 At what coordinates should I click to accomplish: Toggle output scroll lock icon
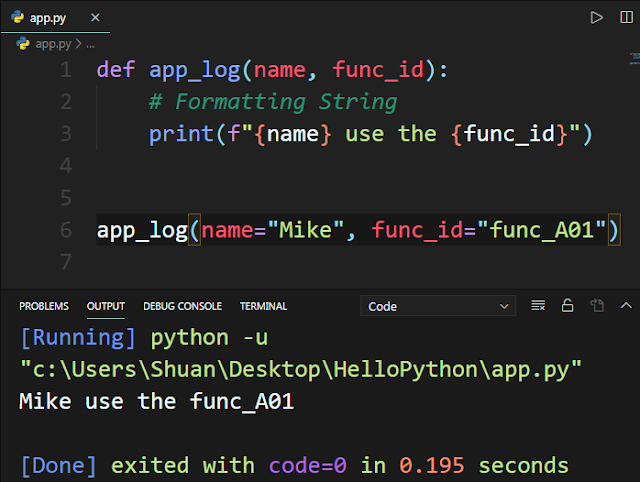[x=567, y=305]
